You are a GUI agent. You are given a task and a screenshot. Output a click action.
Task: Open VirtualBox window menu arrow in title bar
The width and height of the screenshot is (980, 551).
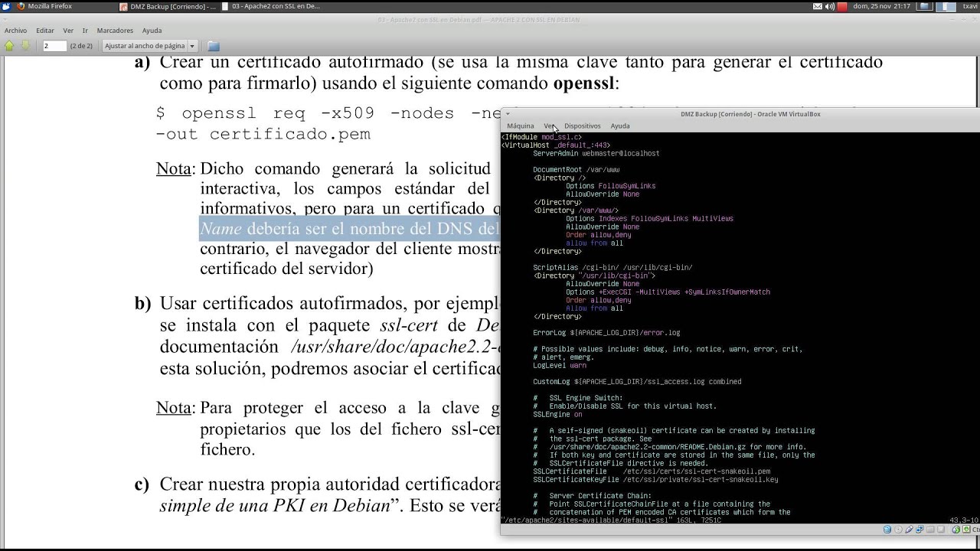508,114
